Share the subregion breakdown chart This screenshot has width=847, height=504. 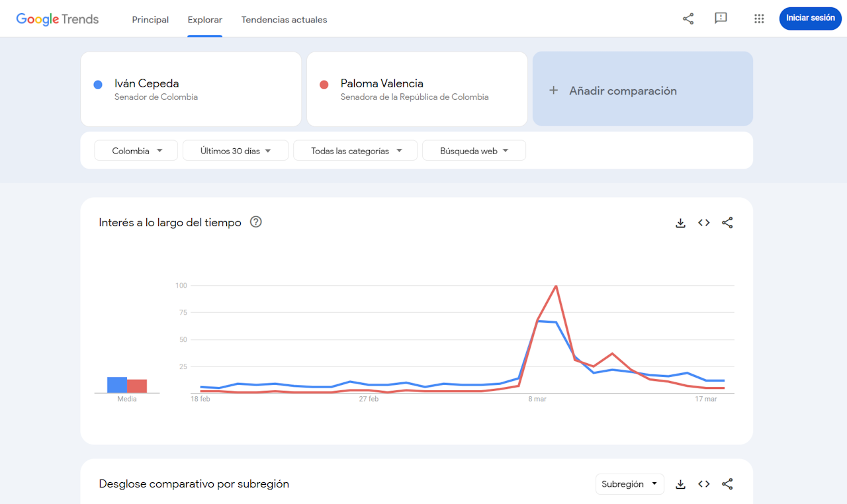(727, 483)
